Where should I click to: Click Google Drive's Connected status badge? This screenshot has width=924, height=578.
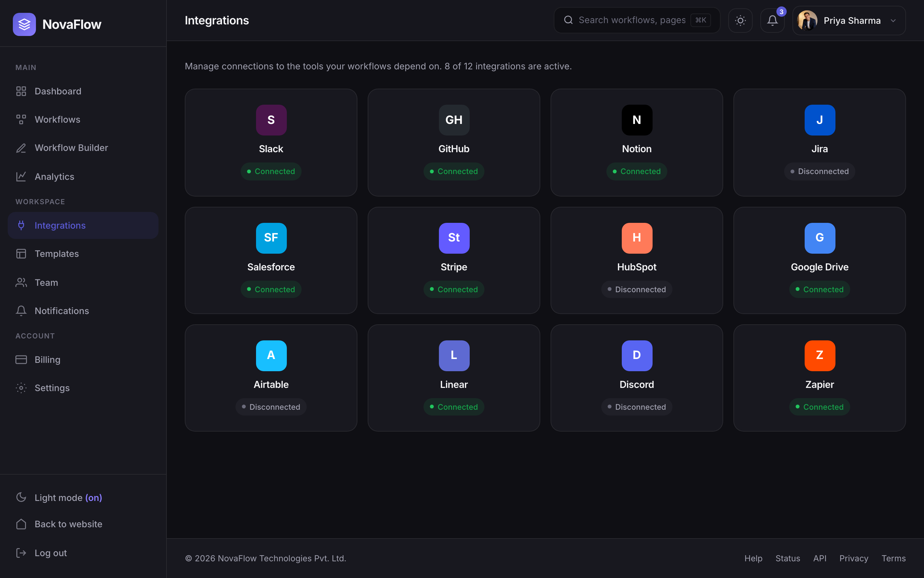coord(820,289)
